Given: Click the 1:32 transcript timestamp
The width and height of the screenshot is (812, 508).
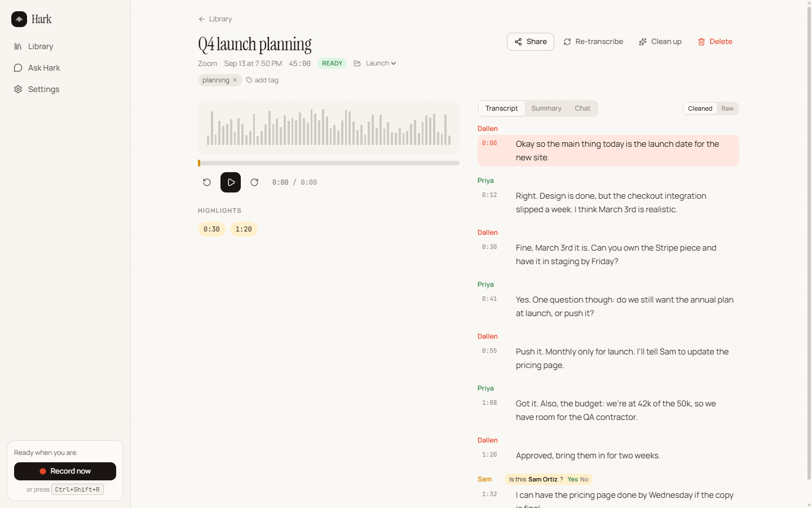Looking at the screenshot, I should (489, 494).
